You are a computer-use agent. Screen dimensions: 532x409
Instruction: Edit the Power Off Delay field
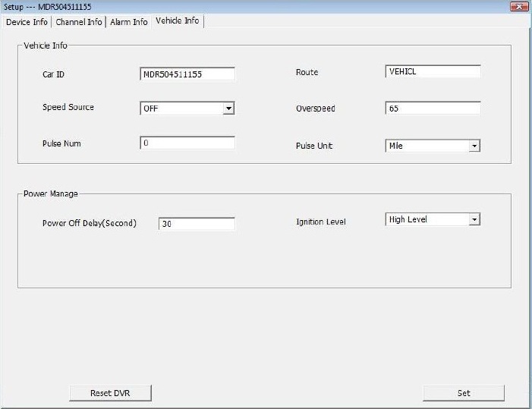point(197,224)
